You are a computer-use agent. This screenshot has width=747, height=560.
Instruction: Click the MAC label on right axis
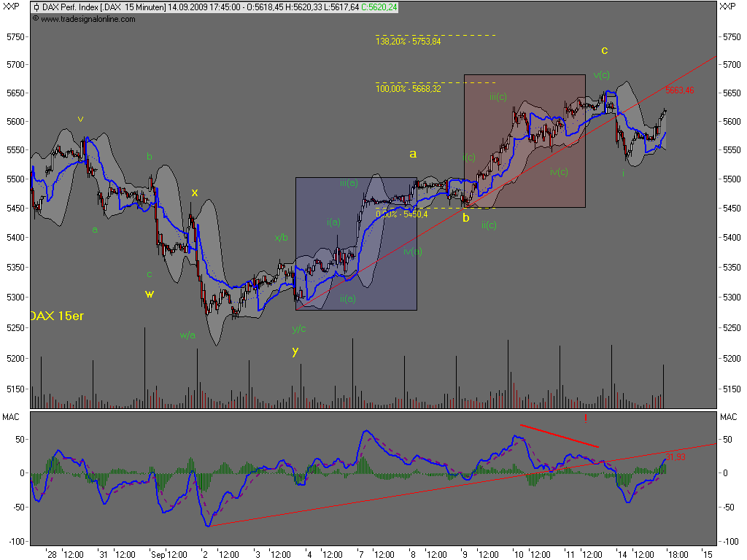[729, 417]
